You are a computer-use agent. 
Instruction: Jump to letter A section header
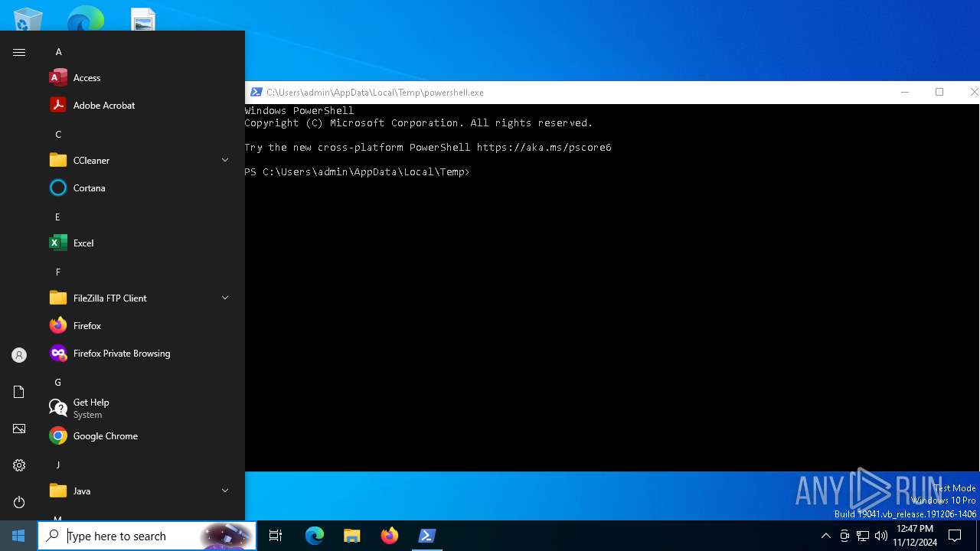point(58,51)
